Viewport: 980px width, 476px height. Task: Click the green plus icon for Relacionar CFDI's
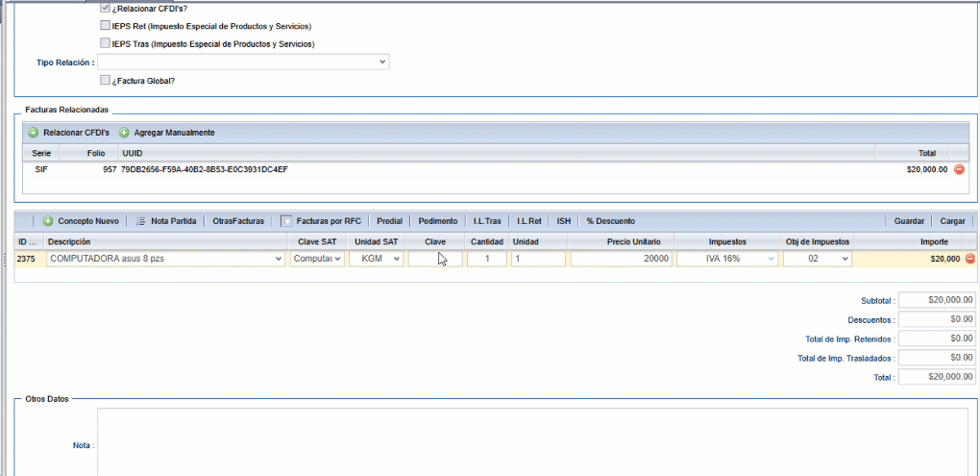click(x=33, y=132)
